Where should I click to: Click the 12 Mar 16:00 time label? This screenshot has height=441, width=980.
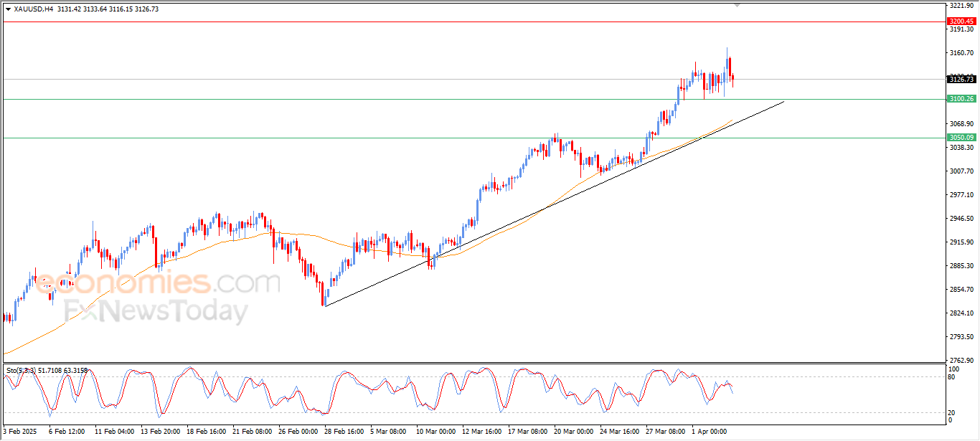coord(481,432)
